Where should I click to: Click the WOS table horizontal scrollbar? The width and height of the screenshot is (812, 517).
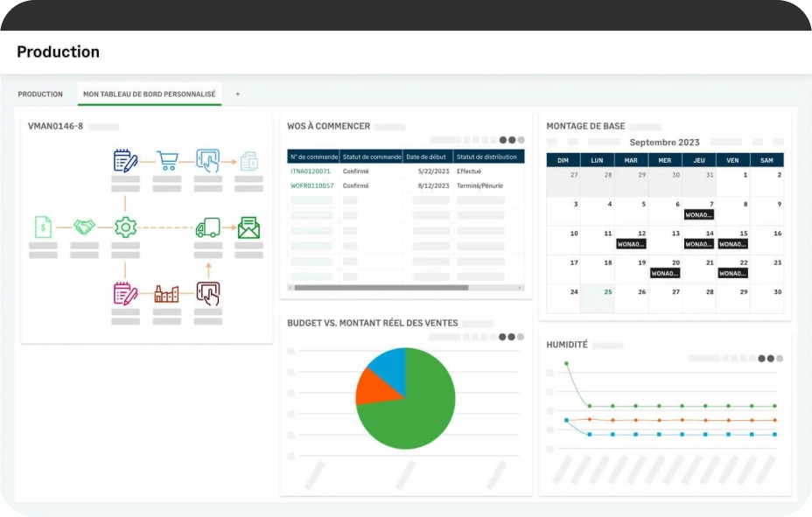click(x=381, y=288)
